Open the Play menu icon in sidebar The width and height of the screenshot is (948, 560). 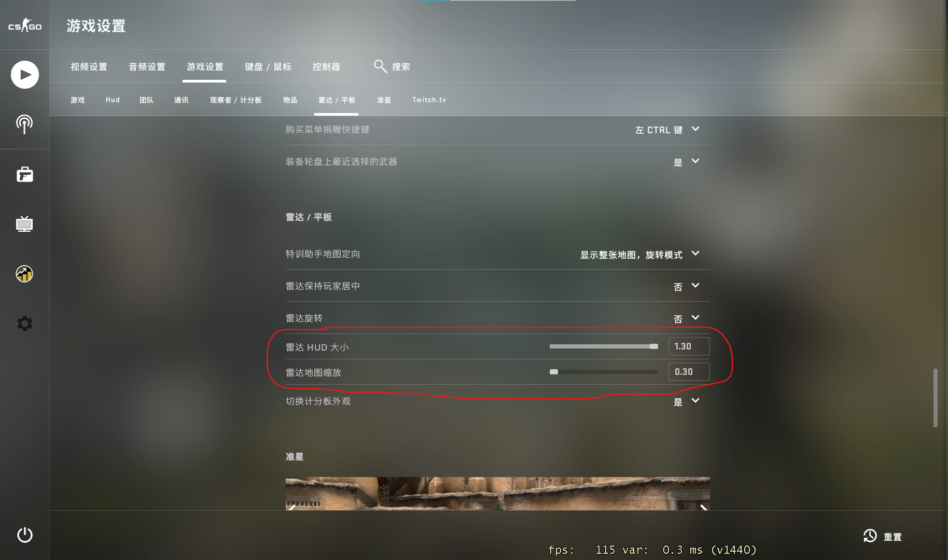[25, 75]
